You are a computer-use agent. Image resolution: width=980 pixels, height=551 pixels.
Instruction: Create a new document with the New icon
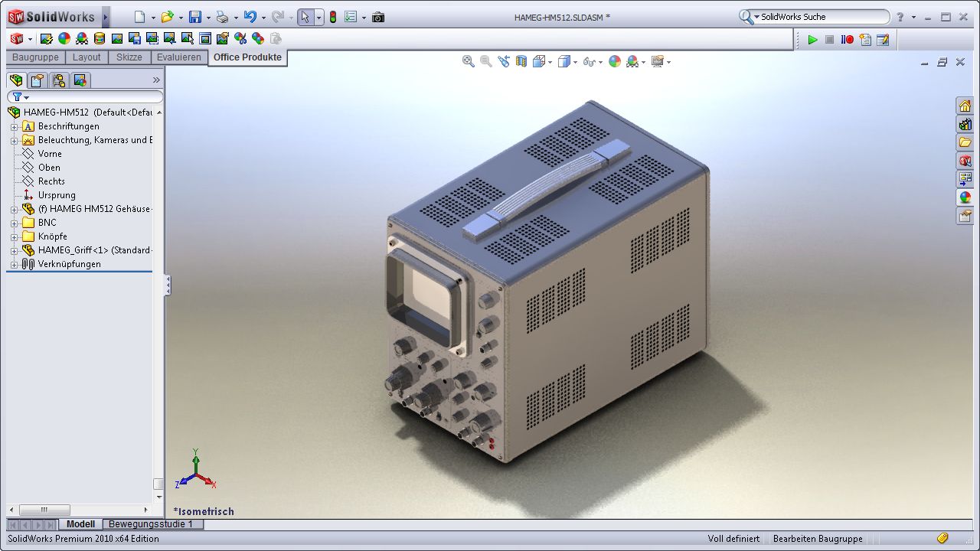[139, 17]
